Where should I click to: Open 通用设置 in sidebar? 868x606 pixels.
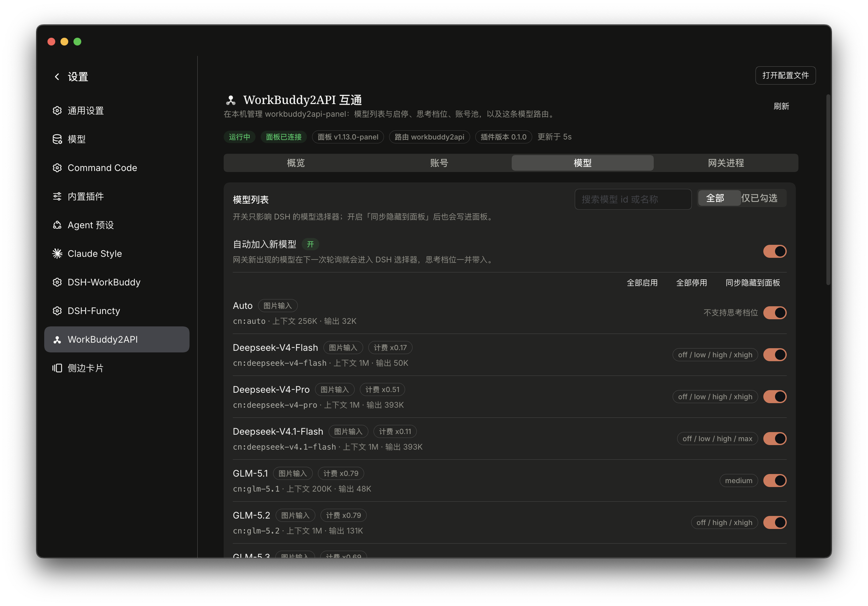pyautogui.click(x=116, y=111)
